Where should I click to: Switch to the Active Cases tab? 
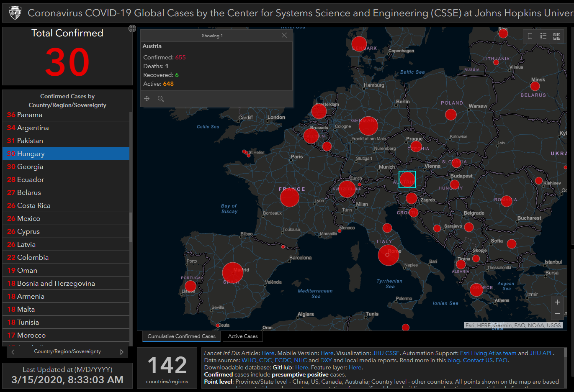(x=243, y=336)
